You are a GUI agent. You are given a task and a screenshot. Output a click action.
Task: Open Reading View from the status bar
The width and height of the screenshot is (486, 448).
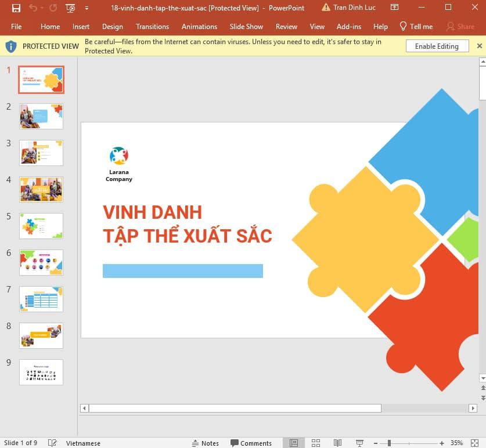(x=338, y=443)
